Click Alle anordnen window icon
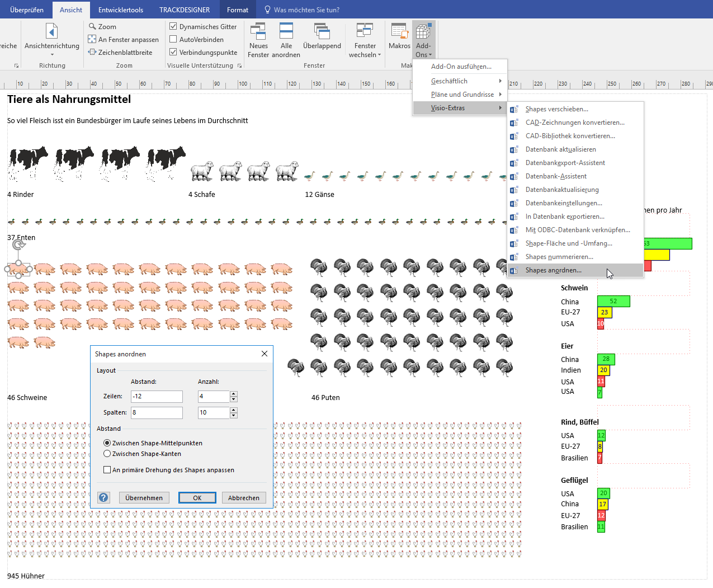 [x=286, y=32]
